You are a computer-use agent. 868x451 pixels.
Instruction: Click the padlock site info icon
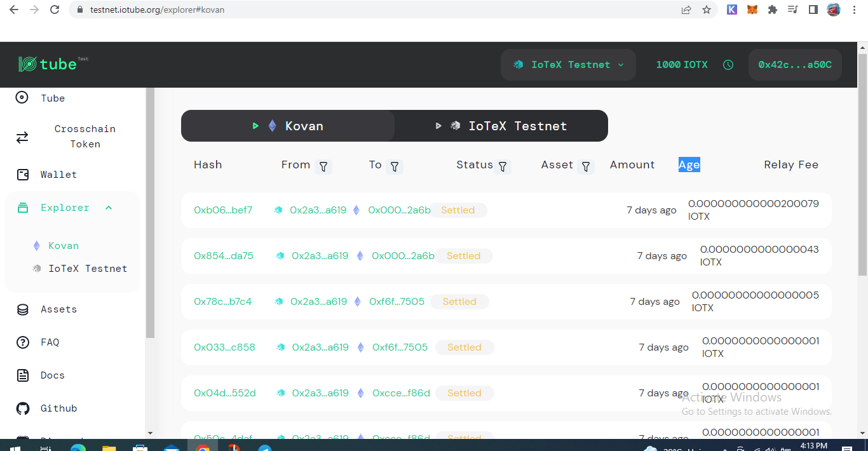80,10
